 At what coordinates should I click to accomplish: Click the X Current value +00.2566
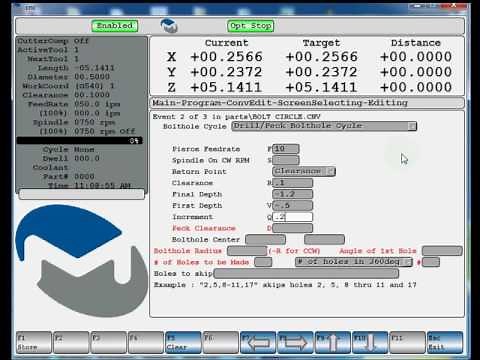(226, 57)
